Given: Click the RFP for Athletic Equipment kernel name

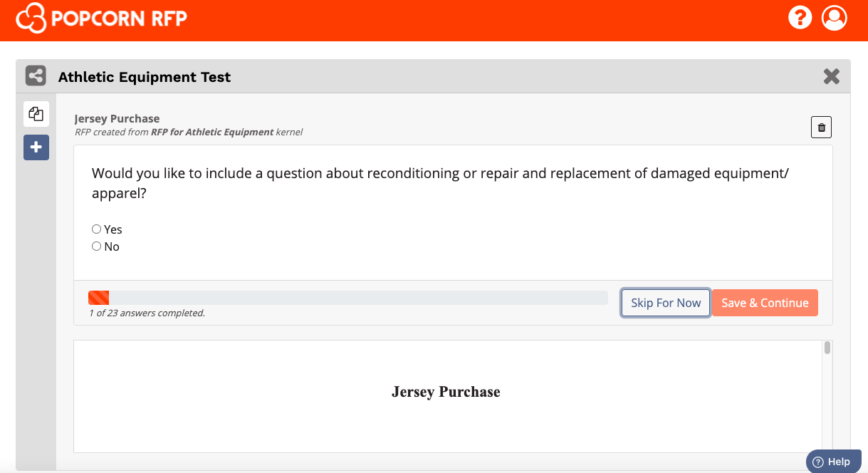Looking at the screenshot, I should click(x=212, y=132).
